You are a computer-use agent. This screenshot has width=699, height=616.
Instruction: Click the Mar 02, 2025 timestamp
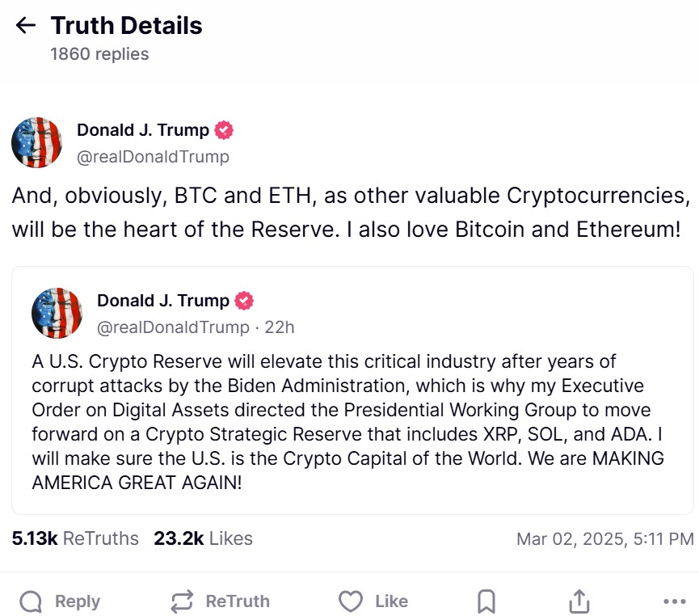(604, 538)
